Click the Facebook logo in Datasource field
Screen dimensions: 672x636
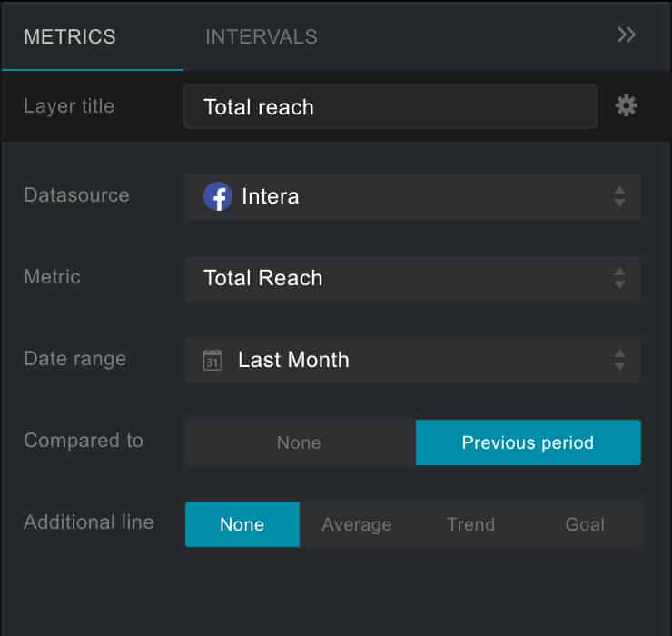pyautogui.click(x=217, y=196)
